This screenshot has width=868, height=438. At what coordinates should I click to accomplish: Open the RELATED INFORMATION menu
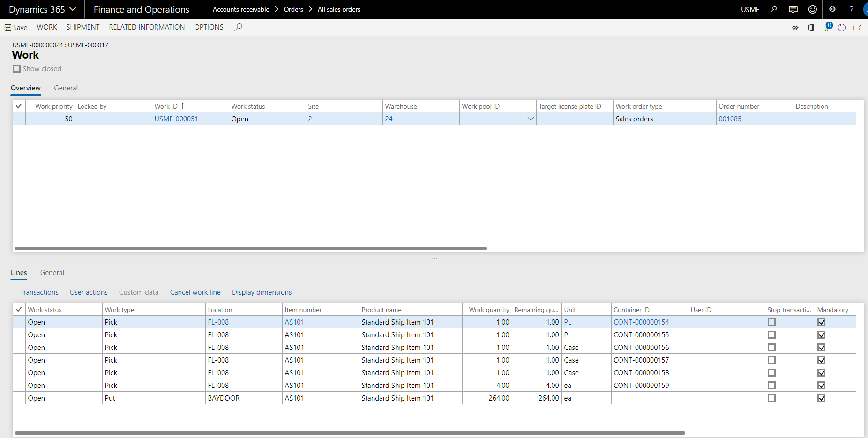pos(147,27)
